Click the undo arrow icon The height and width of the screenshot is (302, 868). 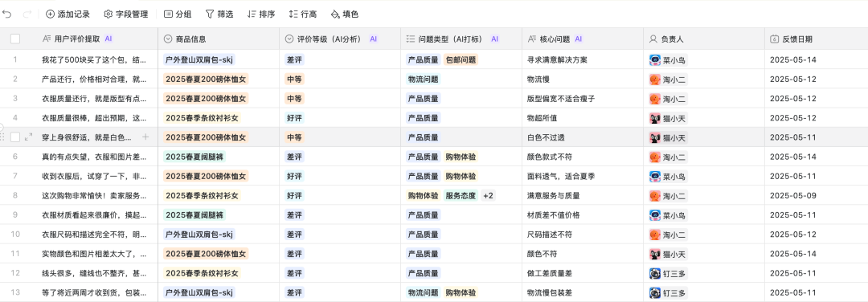(7, 14)
